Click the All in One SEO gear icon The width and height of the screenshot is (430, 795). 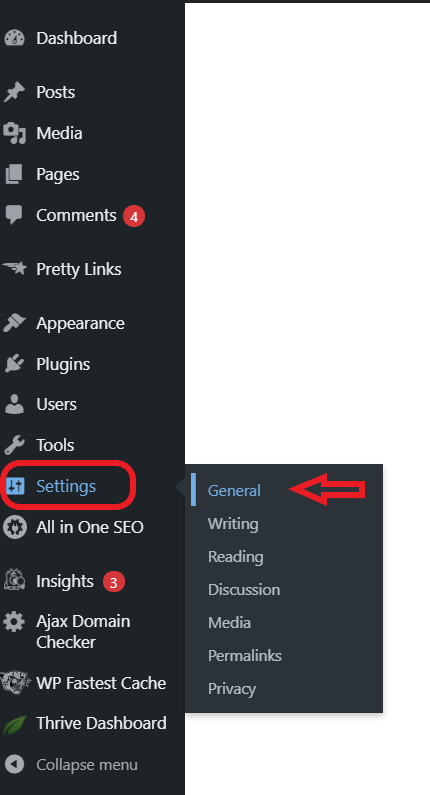[14, 527]
